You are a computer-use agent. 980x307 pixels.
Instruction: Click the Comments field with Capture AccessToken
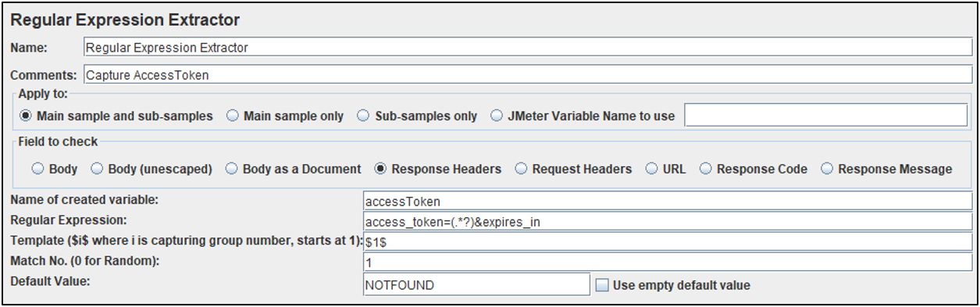click(527, 75)
